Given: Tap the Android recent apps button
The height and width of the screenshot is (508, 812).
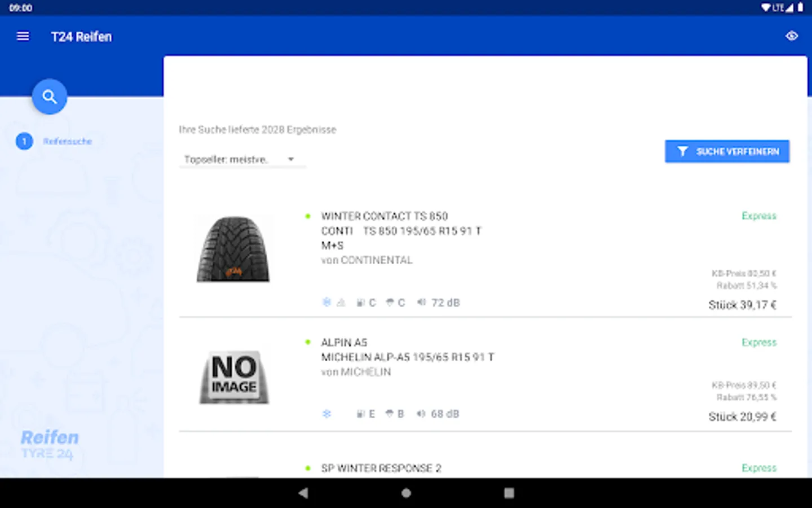Looking at the screenshot, I should pos(509,493).
